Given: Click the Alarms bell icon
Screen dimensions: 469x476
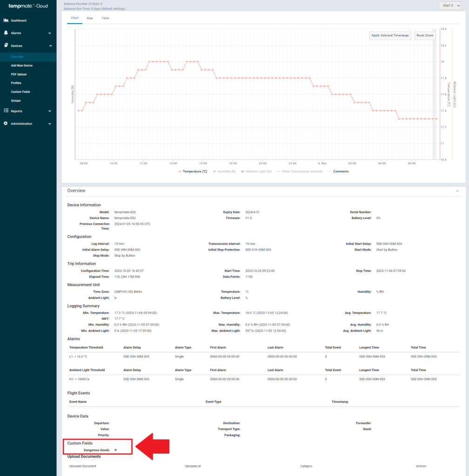Looking at the screenshot, I should (6, 33).
